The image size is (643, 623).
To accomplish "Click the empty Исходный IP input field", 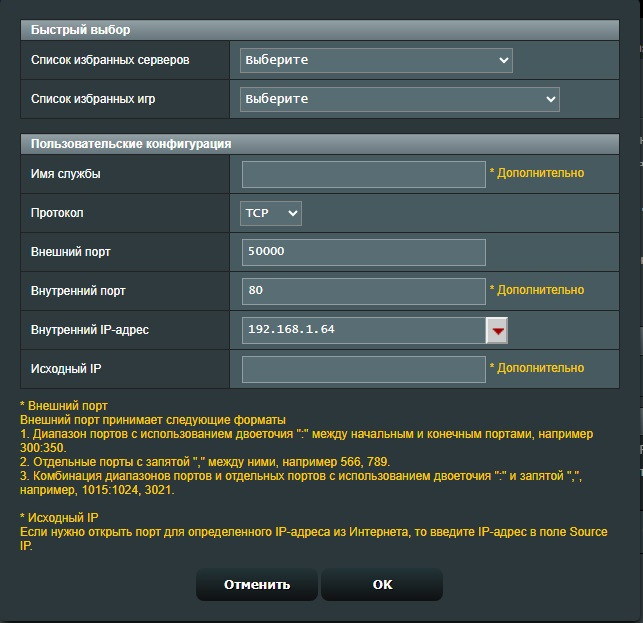I will (363, 369).
